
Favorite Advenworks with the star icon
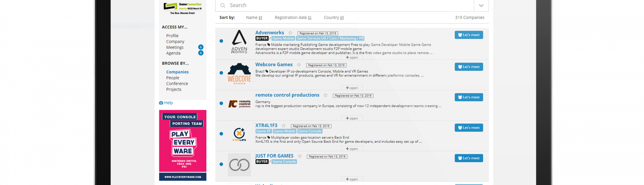290,33
